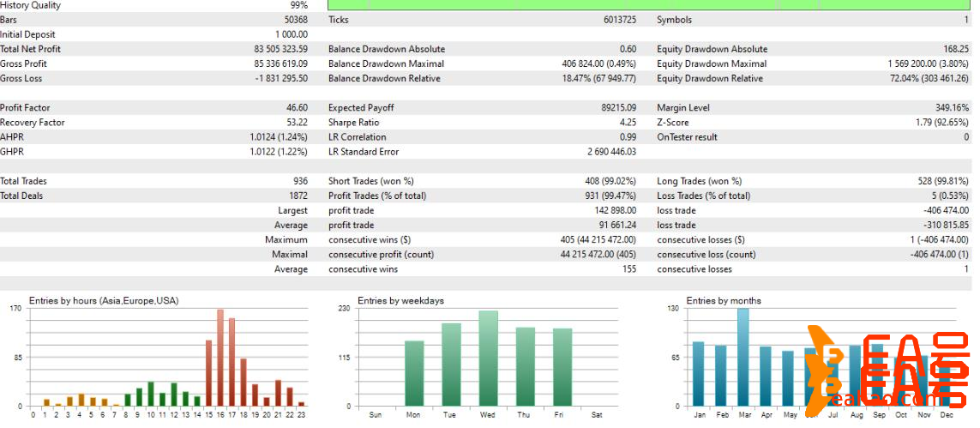Click the Ticks value 6013725
Viewport: 980px width, 428px height.
pyautogui.click(x=617, y=20)
